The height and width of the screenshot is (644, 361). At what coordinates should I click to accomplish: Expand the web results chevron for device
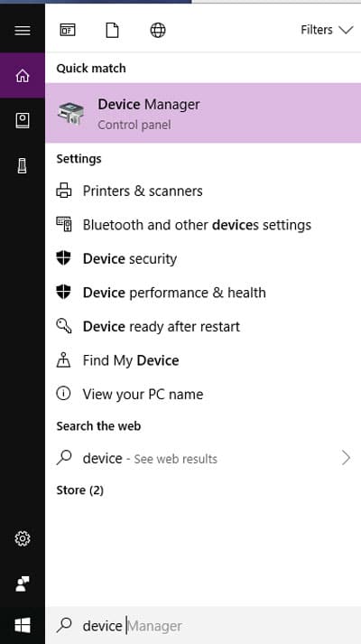pos(347,458)
